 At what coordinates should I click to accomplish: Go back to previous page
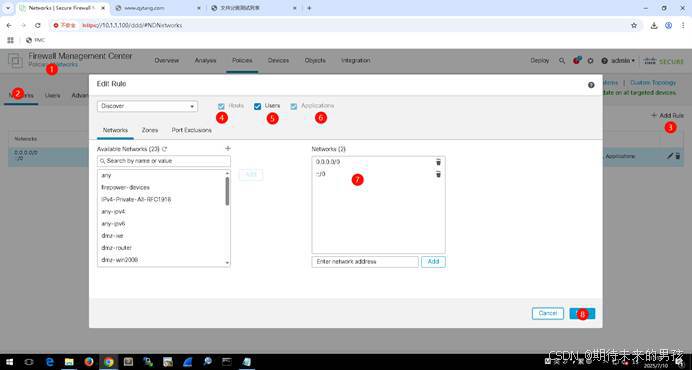coord(9,26)
